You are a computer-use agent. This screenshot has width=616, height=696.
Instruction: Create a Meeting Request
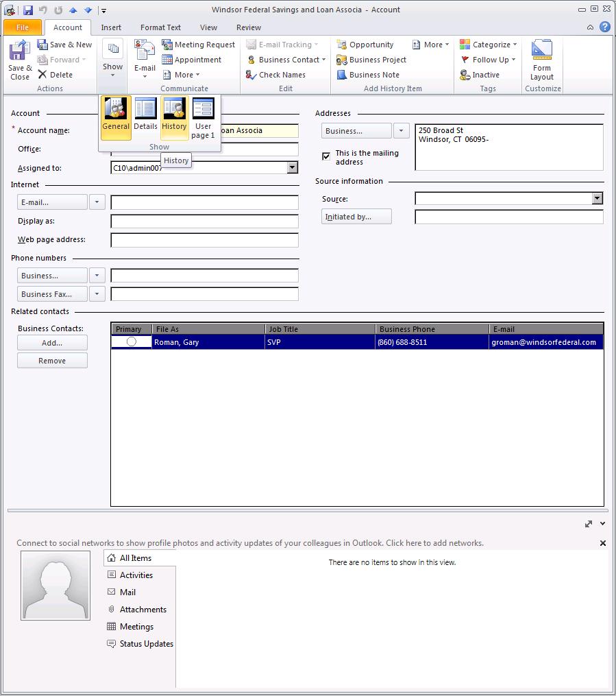[198, 45]
